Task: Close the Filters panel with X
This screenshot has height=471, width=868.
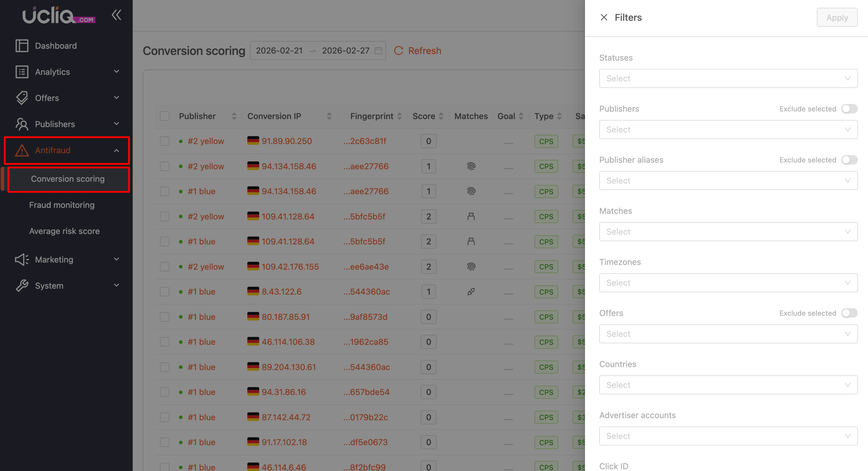Action: coord(604,18)
